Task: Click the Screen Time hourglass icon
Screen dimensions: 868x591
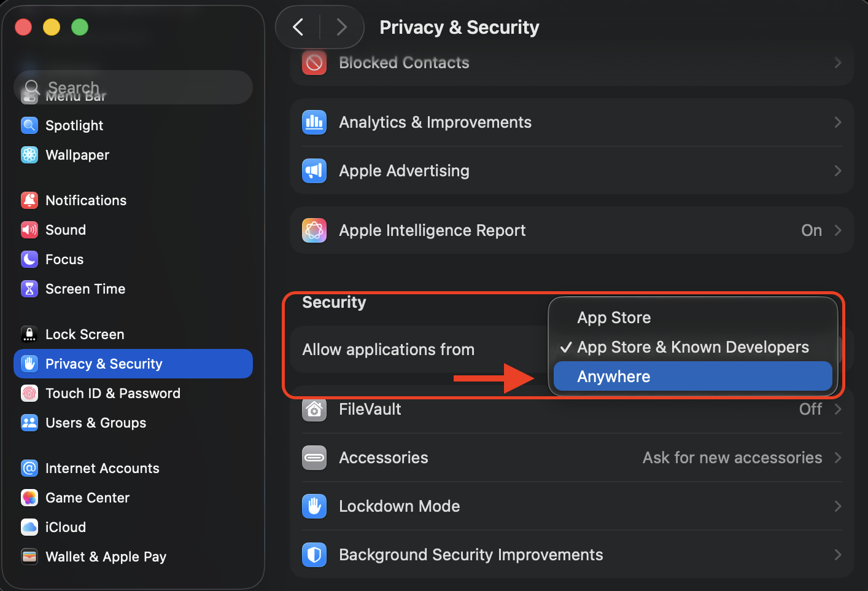Action: click(29, 289)
